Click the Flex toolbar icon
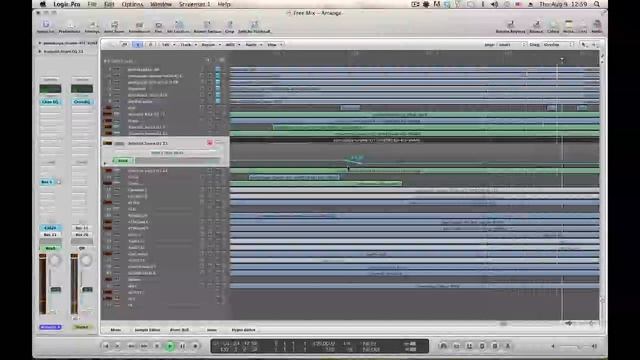Image resolution: width=640 pixels, height=360 pixels. (158, 26)
